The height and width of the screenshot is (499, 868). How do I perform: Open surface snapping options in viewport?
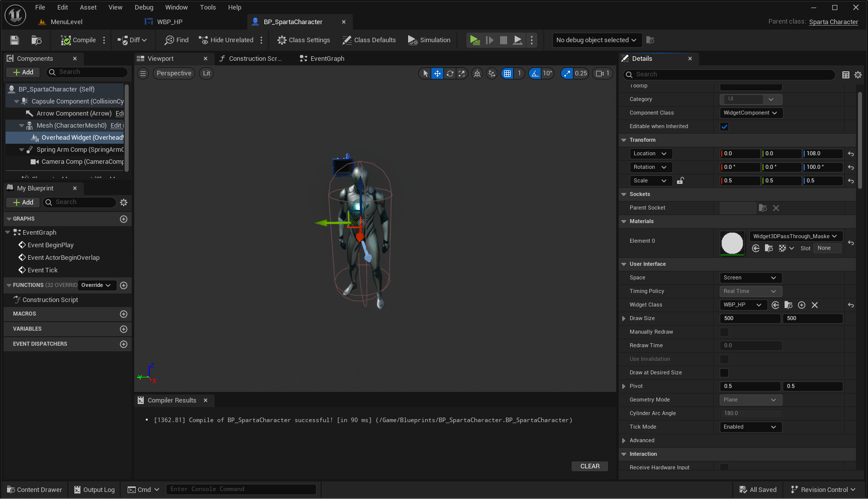tap(492, 73)
